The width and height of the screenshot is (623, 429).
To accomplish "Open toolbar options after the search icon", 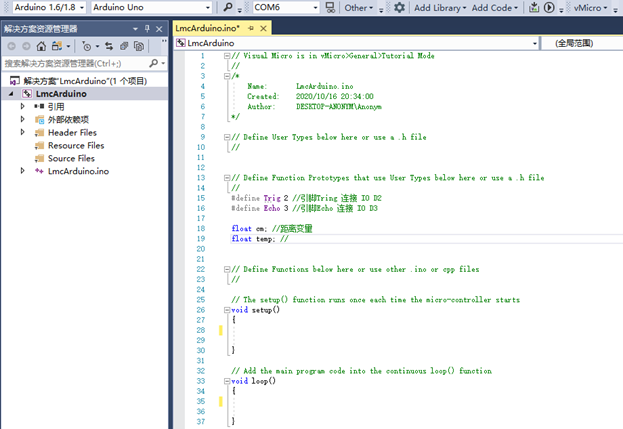I will pos(240,10).
